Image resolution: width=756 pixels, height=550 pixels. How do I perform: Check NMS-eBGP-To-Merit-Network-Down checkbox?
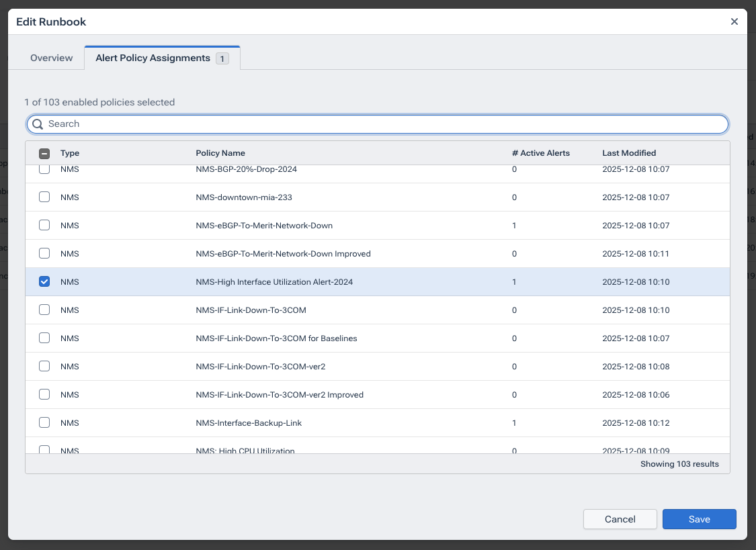pyautogui.click(x=44, y=225)
